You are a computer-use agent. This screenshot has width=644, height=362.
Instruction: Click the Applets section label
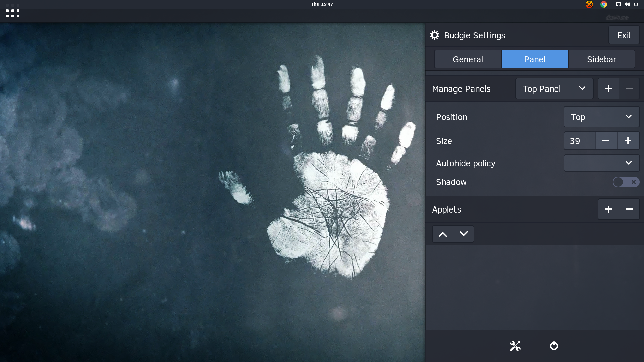click(446, 209)
